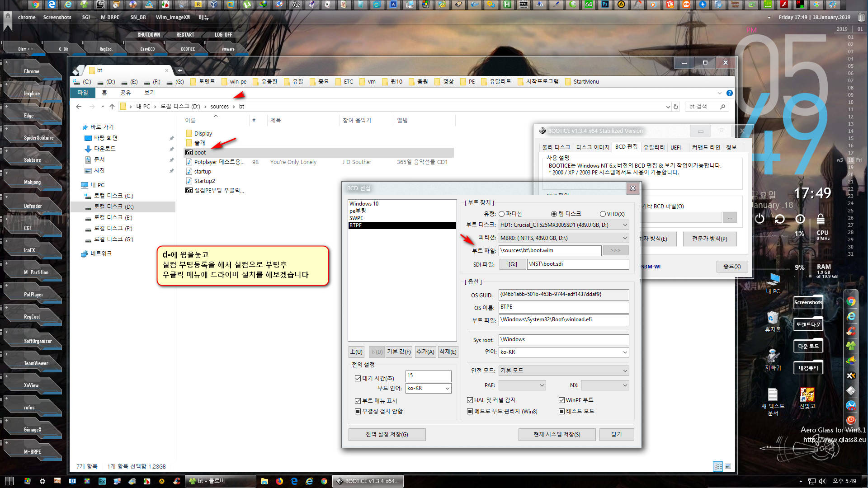868x488 pixels.
Task: Open the 언어 ko-KR dropdown in options
Action: click(x=563, y=352)
